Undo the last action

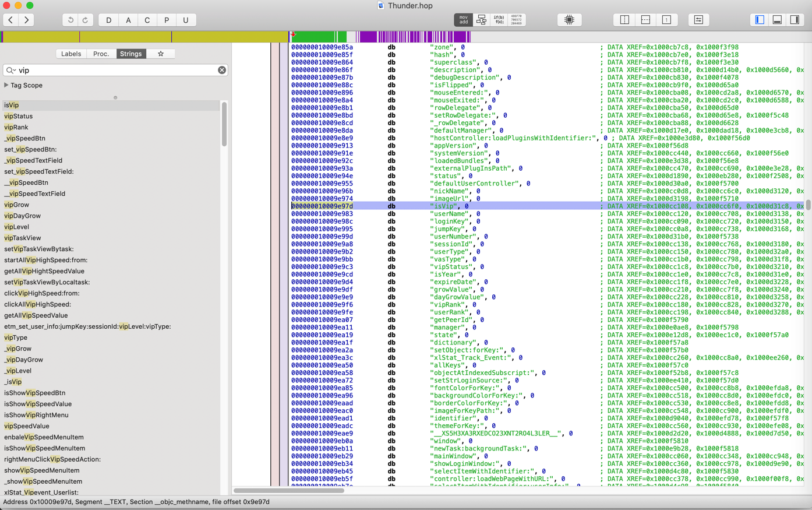(70, 20)
